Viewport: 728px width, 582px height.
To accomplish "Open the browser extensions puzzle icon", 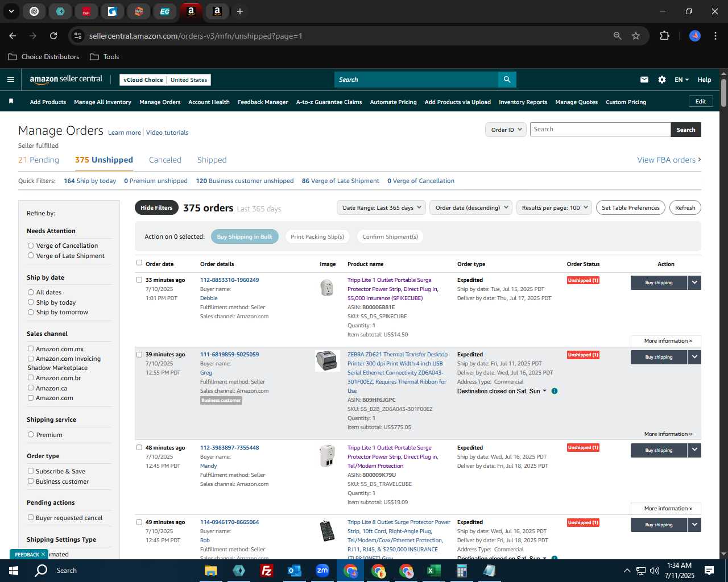I will (664, 36).
